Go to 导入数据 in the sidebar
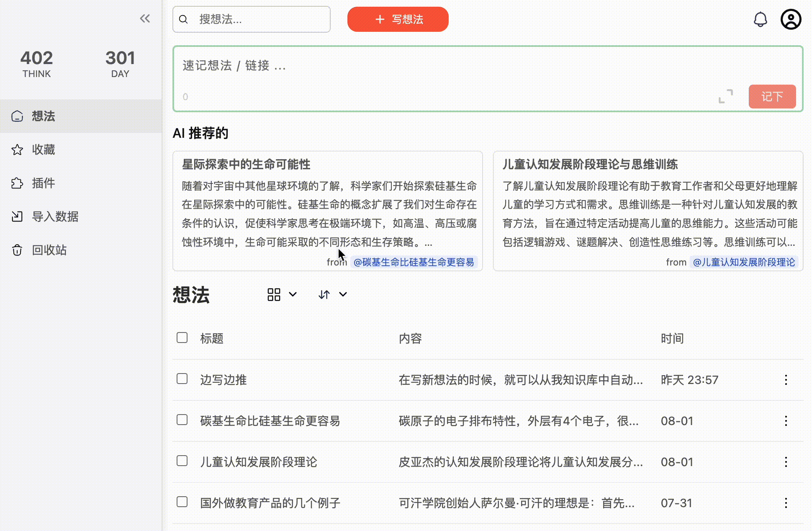 (55, 217)
